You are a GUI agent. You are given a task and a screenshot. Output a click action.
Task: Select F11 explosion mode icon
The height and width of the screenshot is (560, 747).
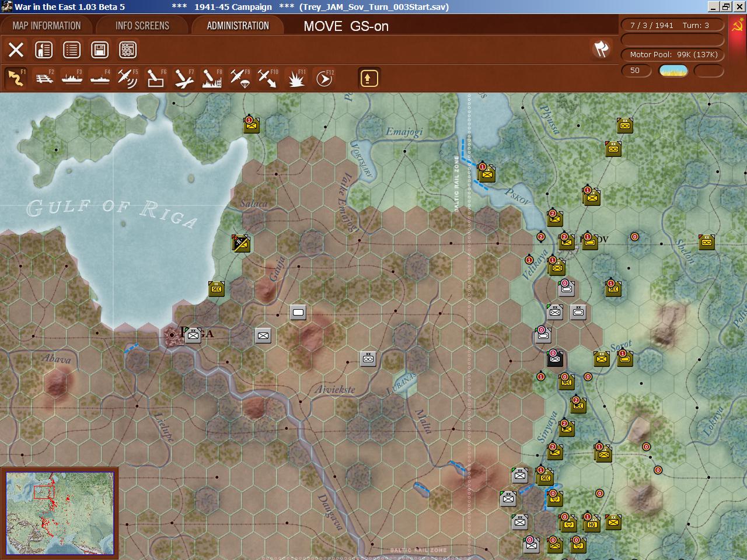296,78
